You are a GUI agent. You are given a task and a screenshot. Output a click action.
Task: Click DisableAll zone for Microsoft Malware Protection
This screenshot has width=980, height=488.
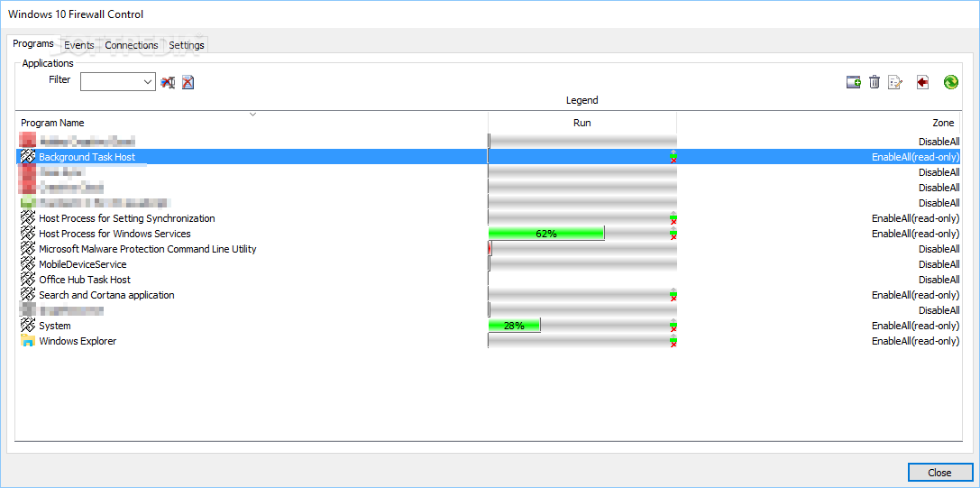939,249
